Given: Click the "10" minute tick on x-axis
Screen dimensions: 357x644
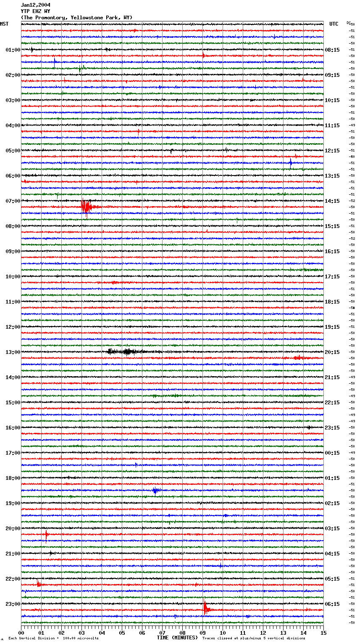Looking at the screenshot, I should (x=223, y=633).
